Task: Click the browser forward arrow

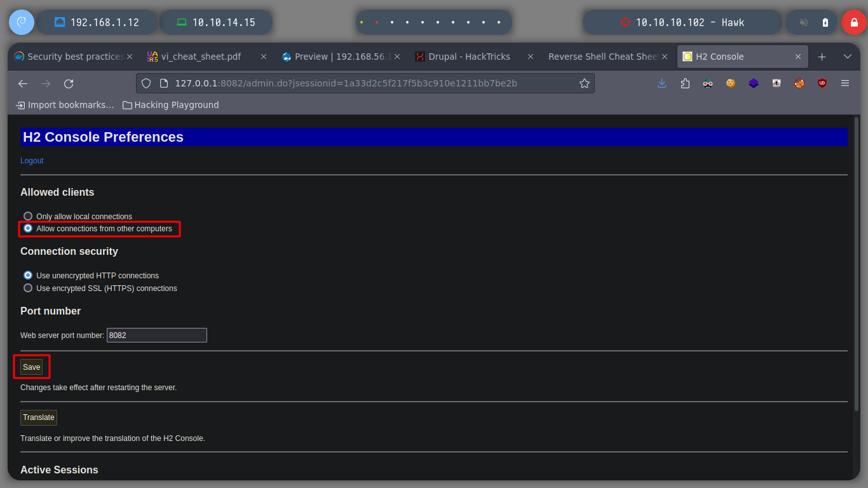Action: coord(46,83)
